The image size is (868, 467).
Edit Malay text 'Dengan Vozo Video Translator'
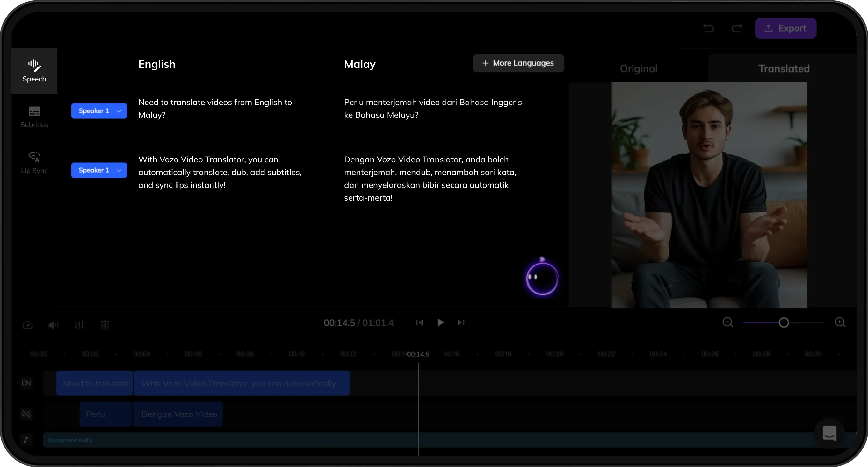pos(430,179)
